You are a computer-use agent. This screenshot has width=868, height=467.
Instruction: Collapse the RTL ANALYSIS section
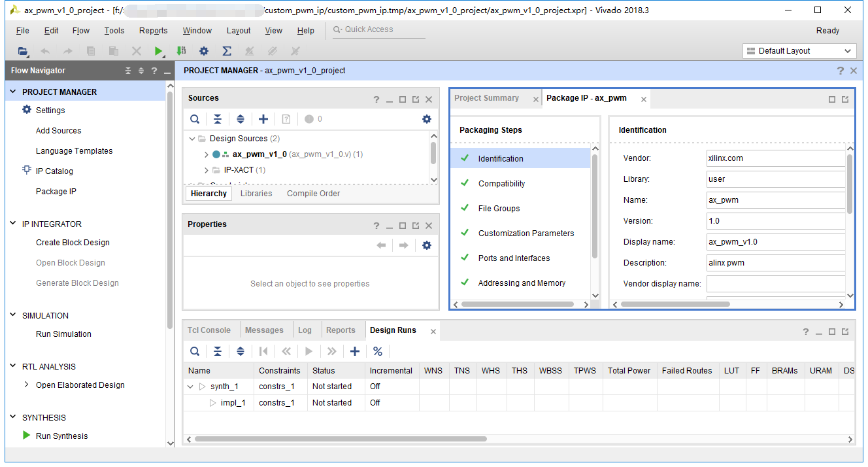(x=13, y=366)
